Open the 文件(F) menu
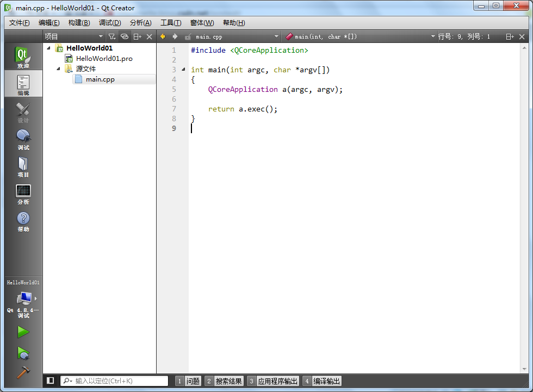 pyautogui.click(x=20, y=23)
